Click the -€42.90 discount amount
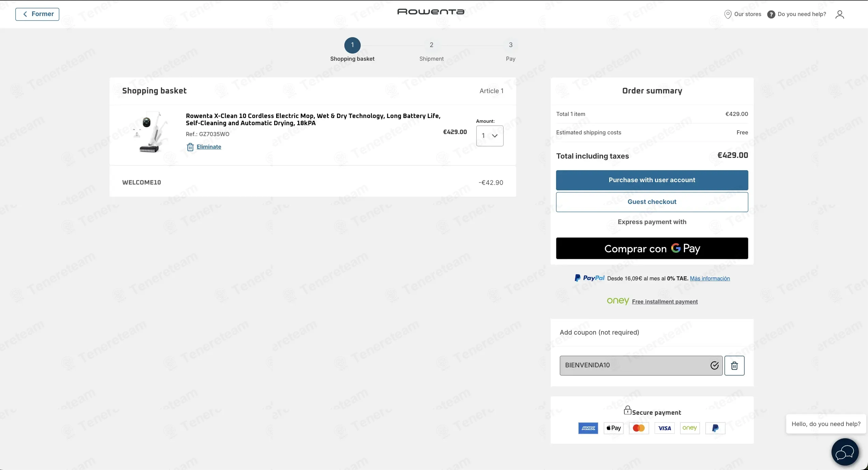868x470 pixels. click(x=491, y=182)
